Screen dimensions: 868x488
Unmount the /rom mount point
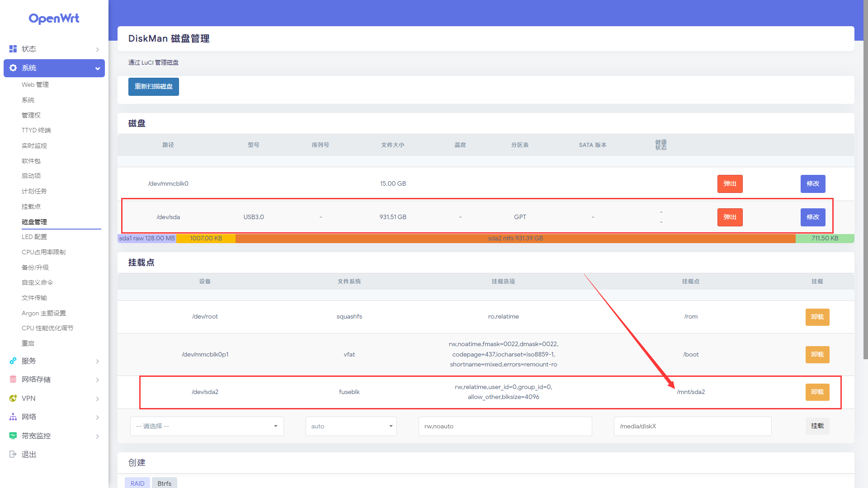click(817, 317)
